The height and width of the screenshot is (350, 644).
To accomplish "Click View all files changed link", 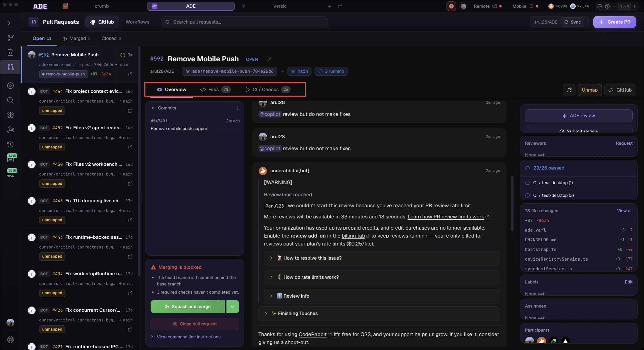I will click(x=625, y=210).
